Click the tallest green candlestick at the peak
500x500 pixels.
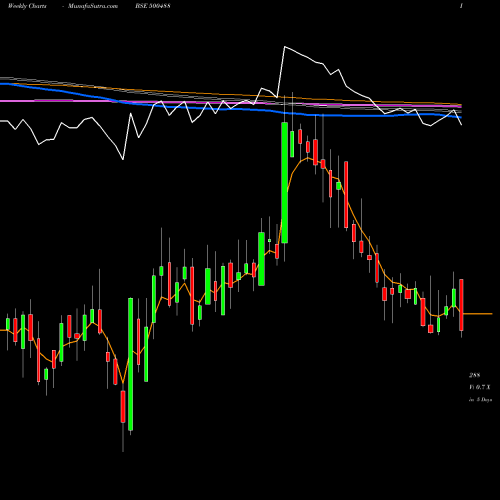coord(284,183)
